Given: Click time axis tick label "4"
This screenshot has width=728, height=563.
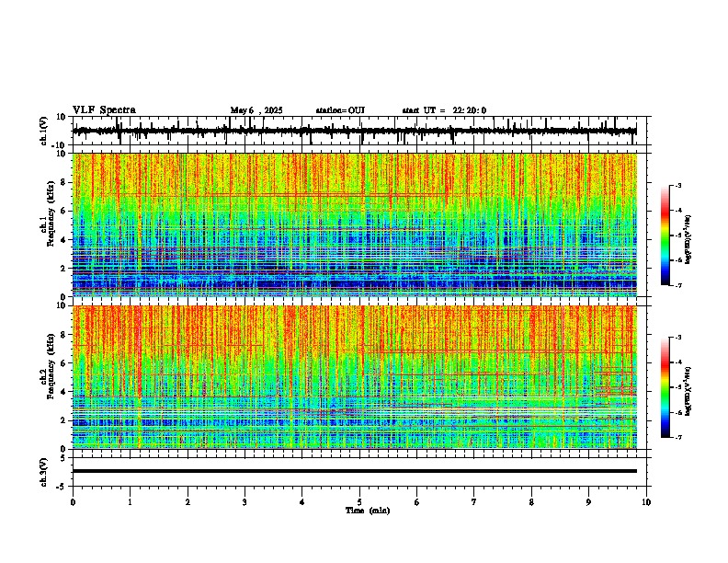Looking at the screenshot, I should click(302, 502).
